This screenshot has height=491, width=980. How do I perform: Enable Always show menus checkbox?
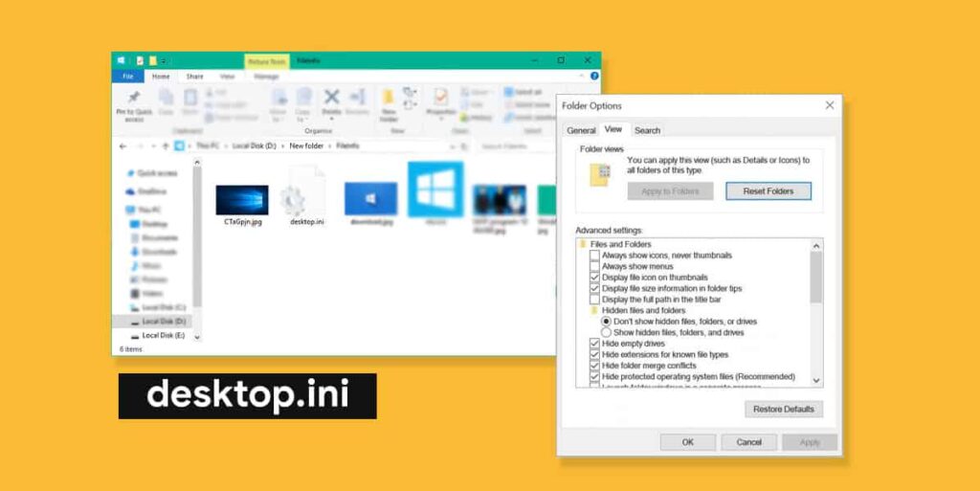pos(594,267)
